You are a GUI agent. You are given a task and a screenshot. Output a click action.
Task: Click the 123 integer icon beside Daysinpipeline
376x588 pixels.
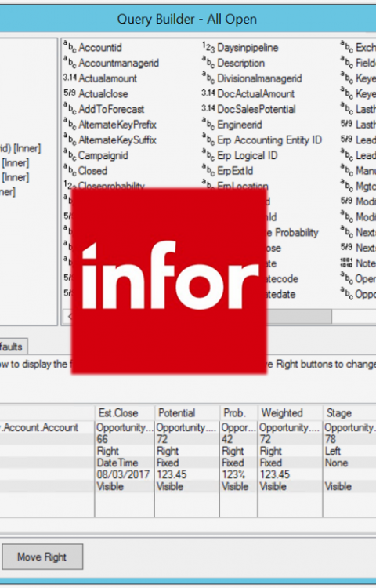(208, 47)
